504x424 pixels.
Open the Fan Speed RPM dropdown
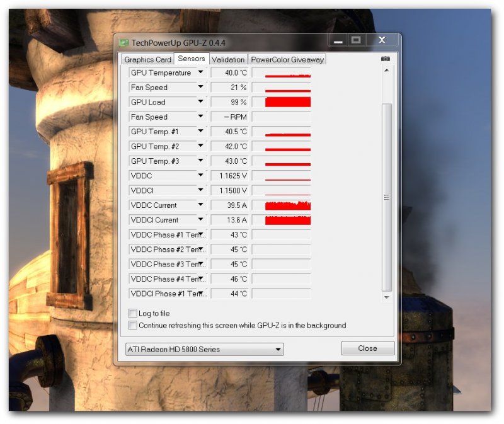[200, 117]
